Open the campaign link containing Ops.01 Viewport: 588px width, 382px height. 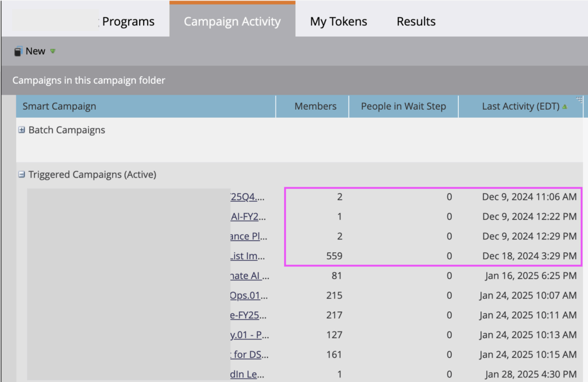coord(248,295)
